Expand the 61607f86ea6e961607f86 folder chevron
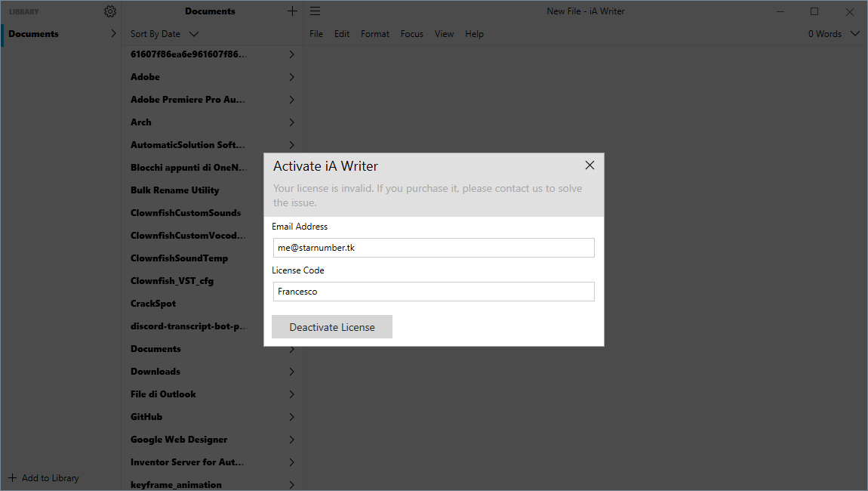The height and width of the screenshot is (491, 868). point(292,54)
